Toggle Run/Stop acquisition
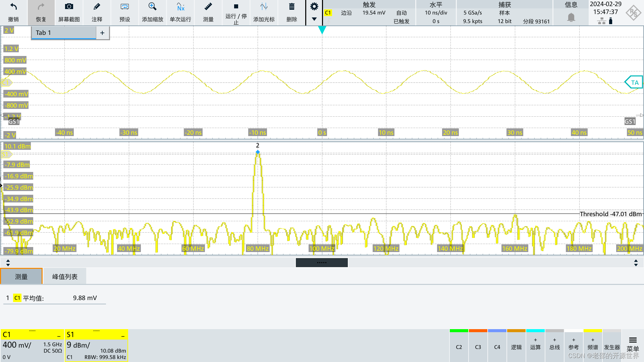Viewport: 644px width, 362px height. pyautogui.click(x=236, y=7)
